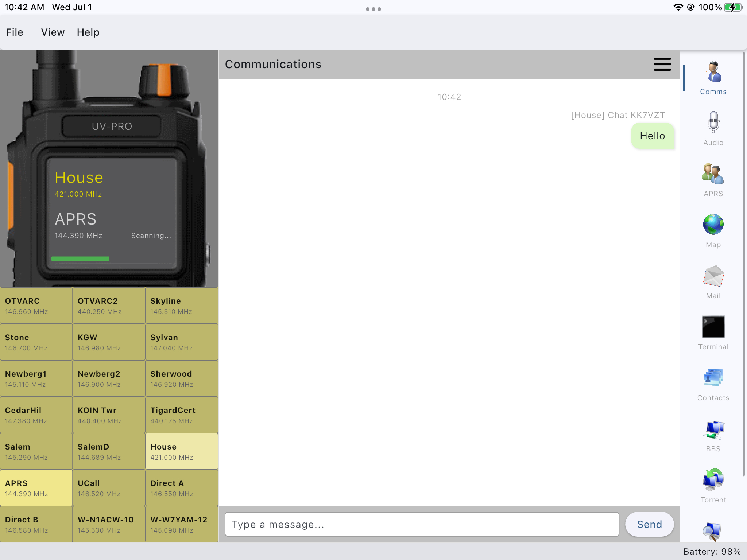
Task: Click the 10:42 message timestamp
Action: [449, 97]
